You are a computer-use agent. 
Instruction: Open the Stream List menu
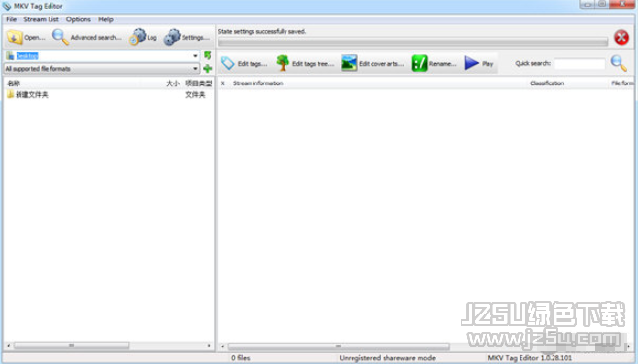[x=41, y=19]
